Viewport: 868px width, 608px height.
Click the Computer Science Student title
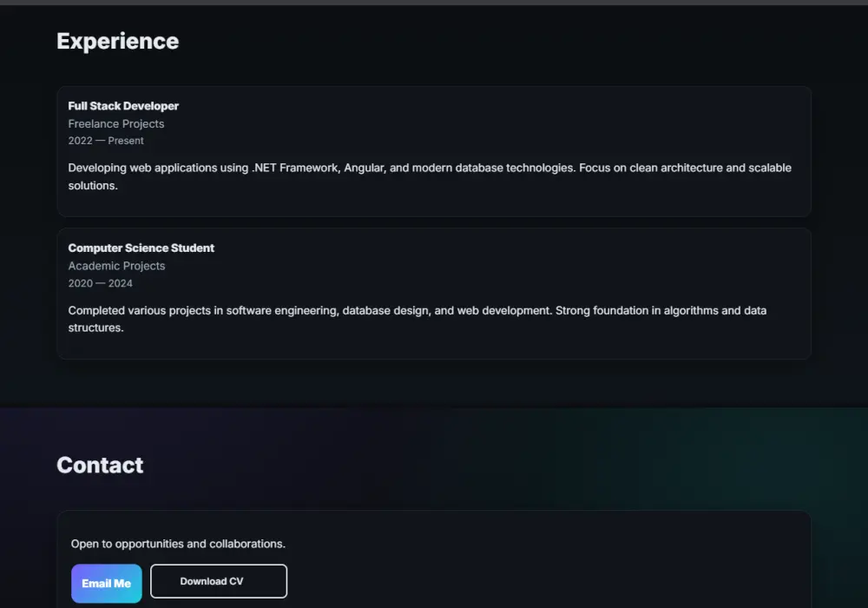141,248
